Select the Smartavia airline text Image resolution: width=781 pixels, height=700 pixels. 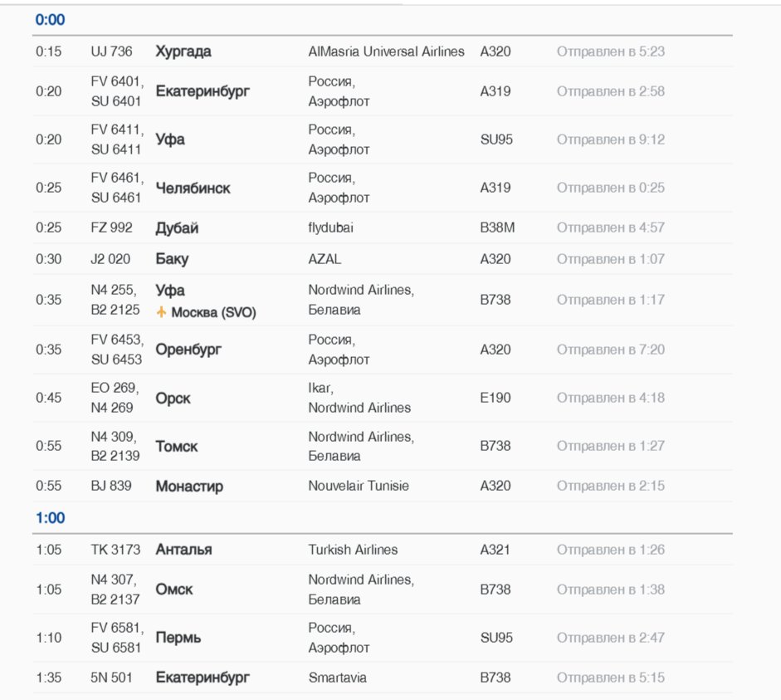point(337,678)
